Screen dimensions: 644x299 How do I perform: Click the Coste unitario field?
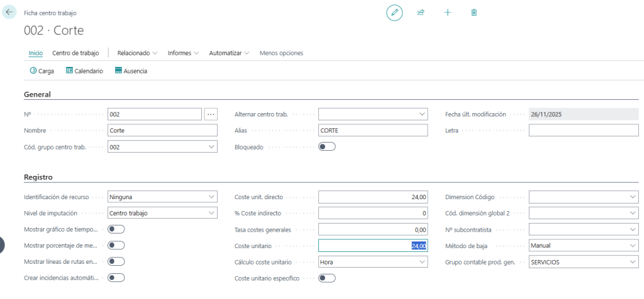[373, 245]
